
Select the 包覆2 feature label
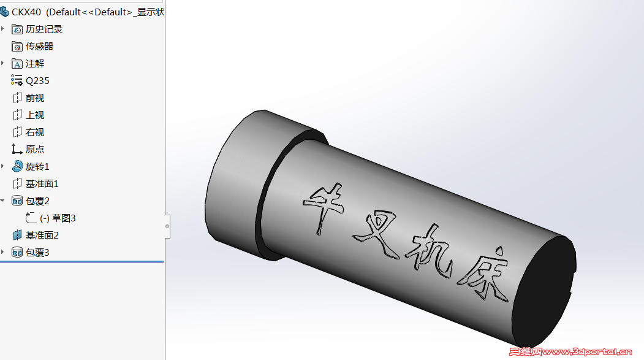37,201
